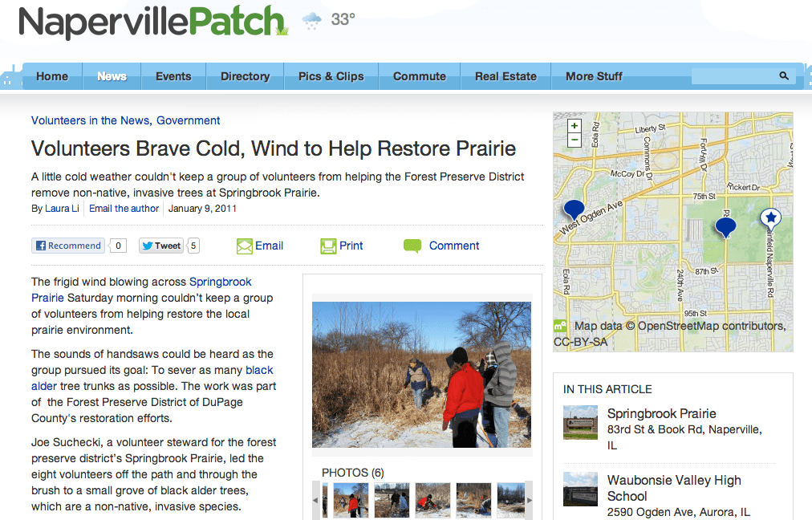Click the search magnifier icon
This screenshot has height=520, width=812.
[784, 76]
